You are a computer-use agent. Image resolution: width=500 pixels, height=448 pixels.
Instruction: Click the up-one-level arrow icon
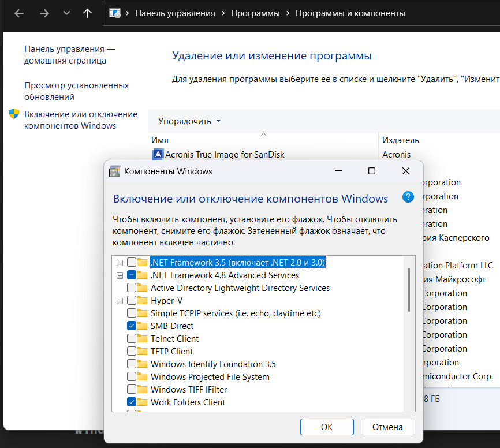[87, 13]
